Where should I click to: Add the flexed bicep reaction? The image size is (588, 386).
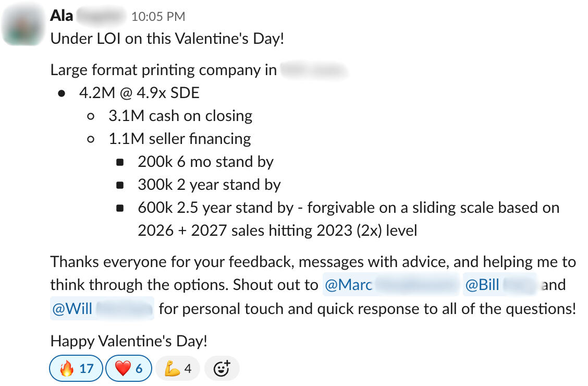(178, 369)
